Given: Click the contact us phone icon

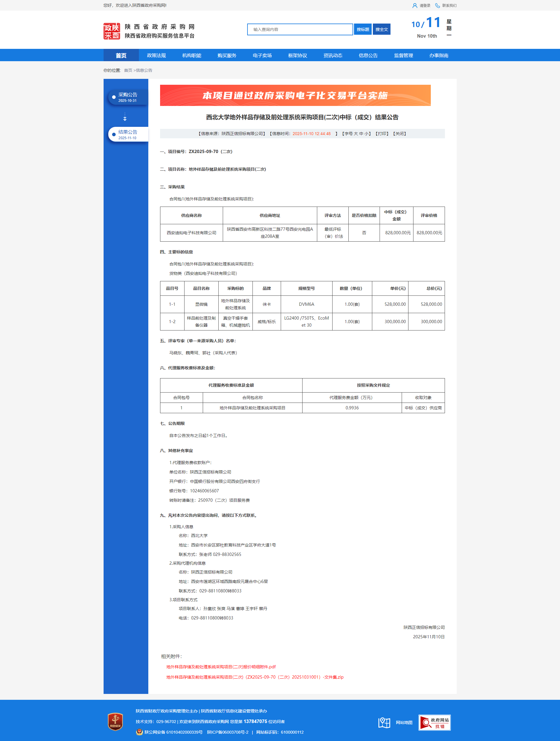Looking at the screenshot, I should (x=437, y=6).
